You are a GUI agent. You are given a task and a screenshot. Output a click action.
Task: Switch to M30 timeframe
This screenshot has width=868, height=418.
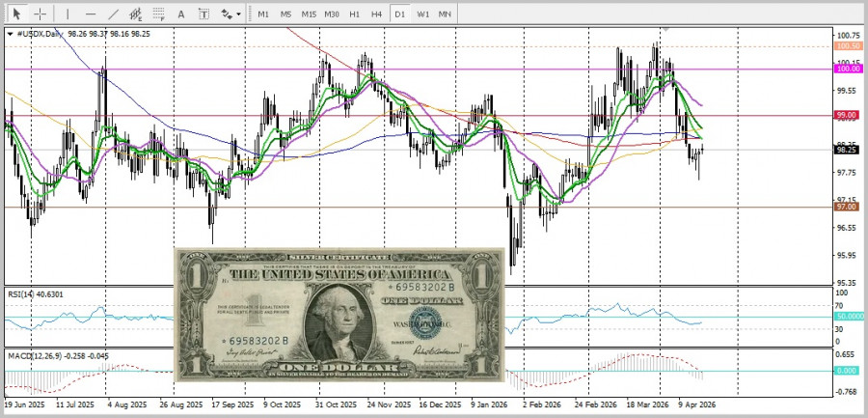click(x=332, y=14)
